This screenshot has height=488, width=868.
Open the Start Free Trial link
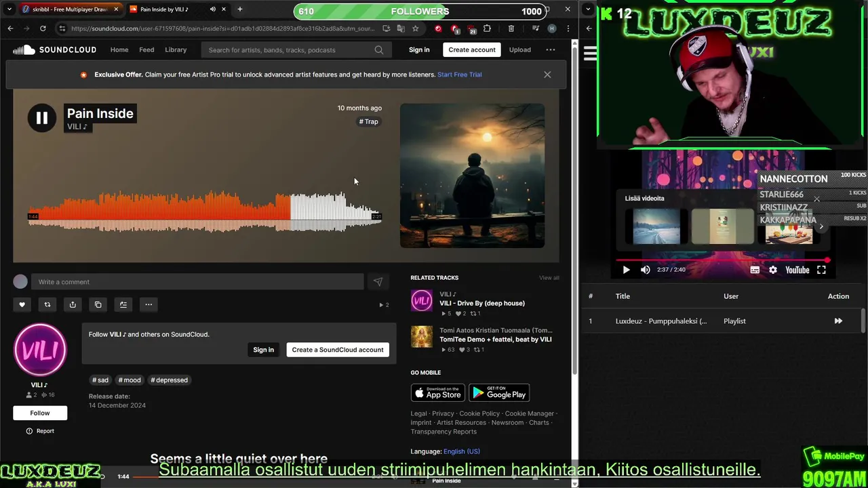pos(460,75)
